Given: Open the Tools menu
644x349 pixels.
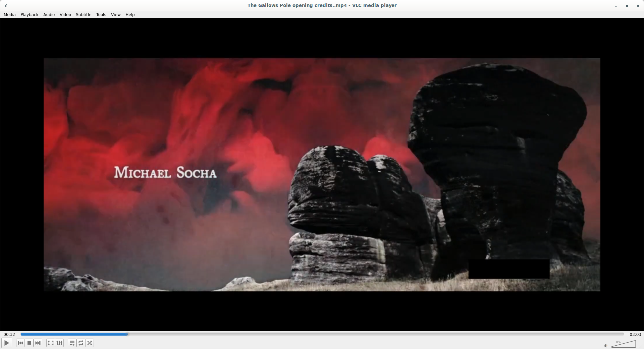Looking at the screenshot, I should pos(101,15).
